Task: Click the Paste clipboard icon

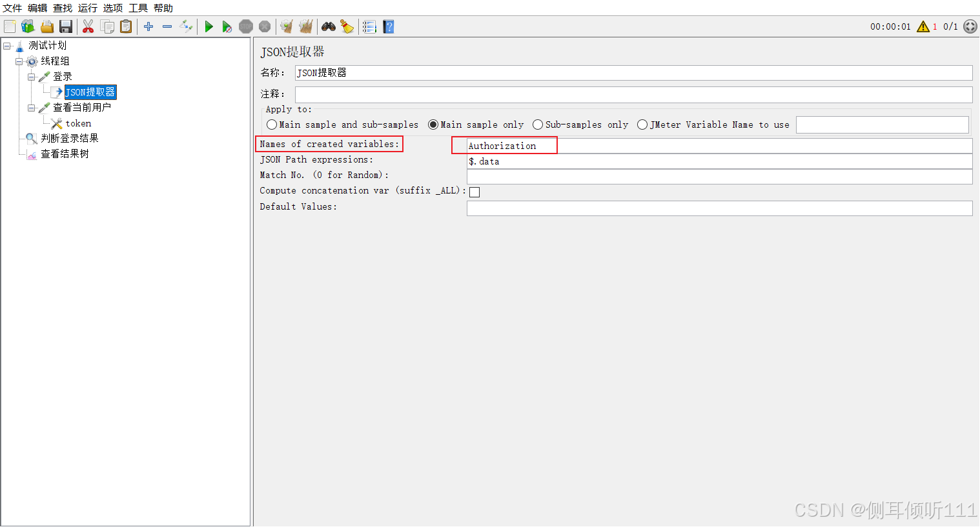Action: click(126, 26)
